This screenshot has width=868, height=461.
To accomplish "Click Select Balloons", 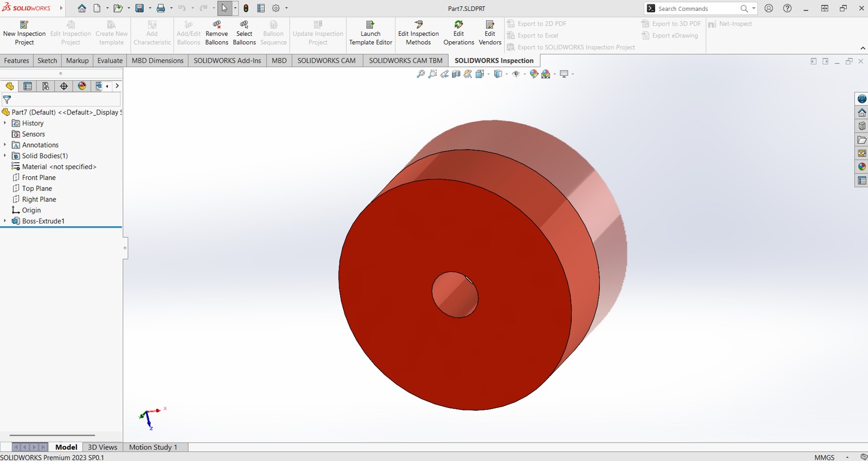I will pyautogui.click(x=244, y=33).
